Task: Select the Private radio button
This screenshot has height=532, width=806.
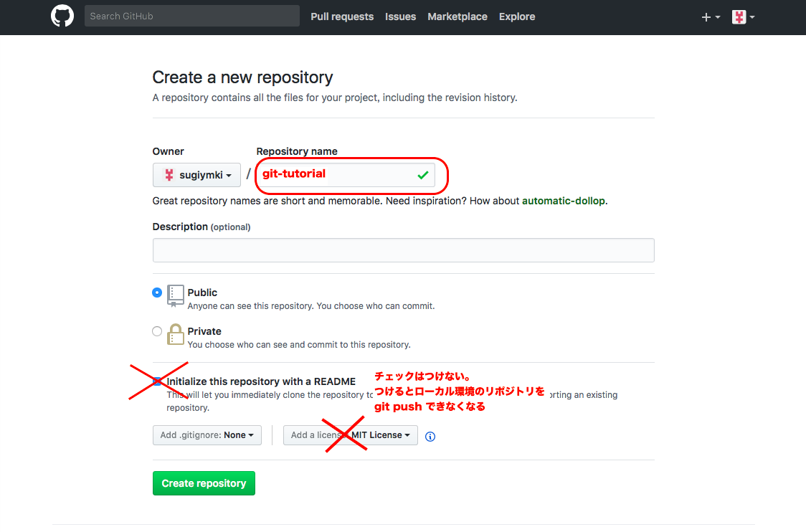Action: (x=157, y=331)
